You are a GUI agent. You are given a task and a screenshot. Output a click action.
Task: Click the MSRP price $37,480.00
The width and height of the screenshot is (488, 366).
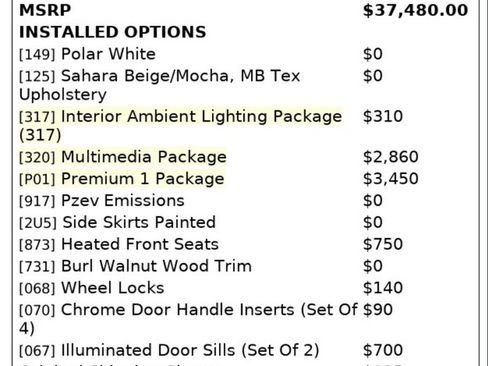click(415, 10)
